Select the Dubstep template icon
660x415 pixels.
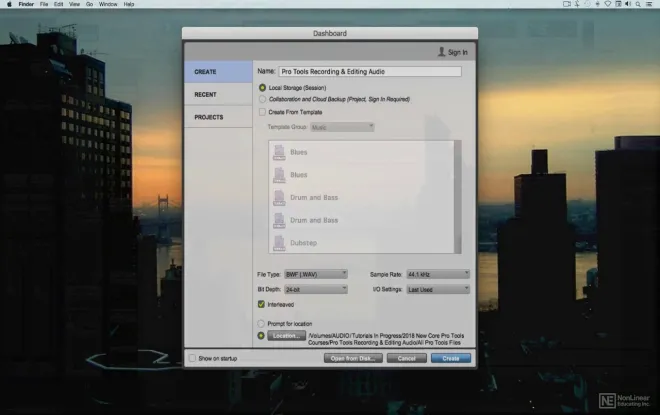pos(279,243)
